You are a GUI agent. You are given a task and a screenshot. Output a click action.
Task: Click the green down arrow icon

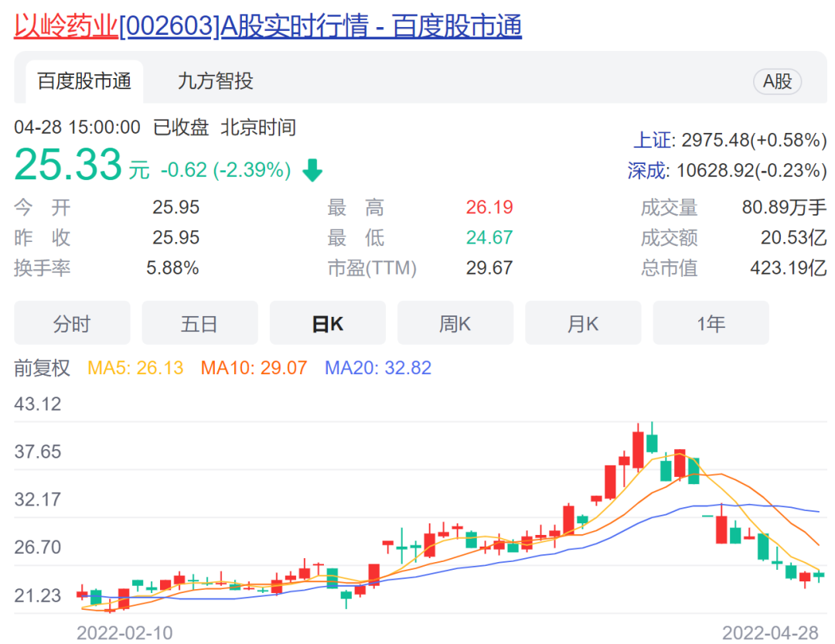click(x=312, y=170)
